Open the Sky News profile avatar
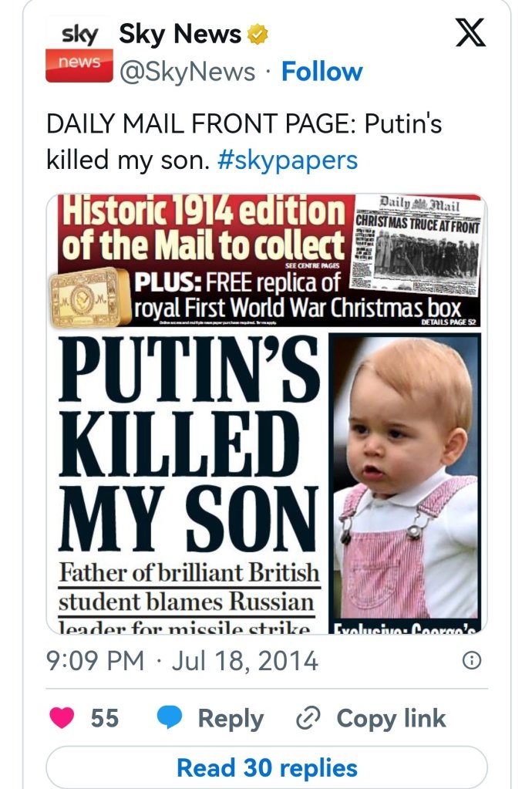 [79, 52]
